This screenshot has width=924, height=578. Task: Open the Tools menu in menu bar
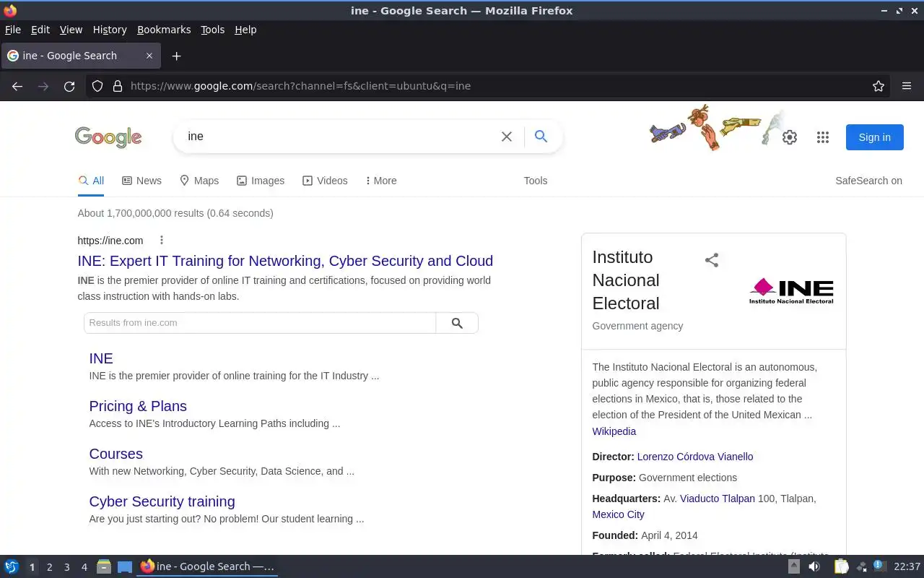(212, 30)
